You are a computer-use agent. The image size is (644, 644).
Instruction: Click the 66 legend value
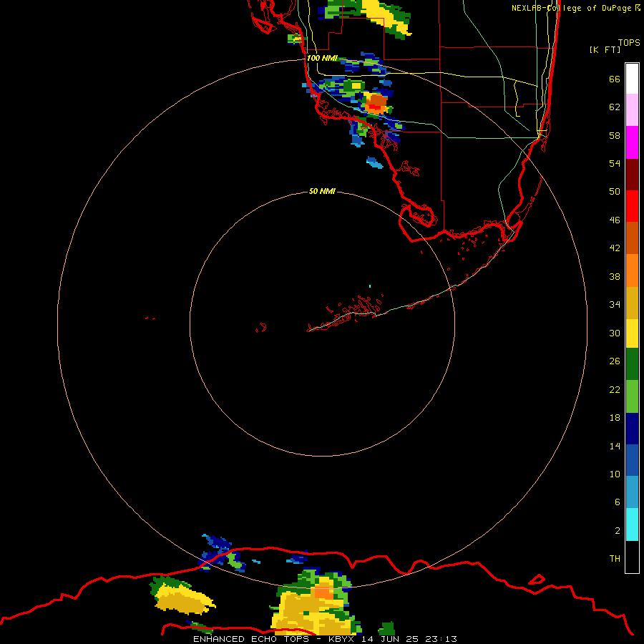point(615,79)
